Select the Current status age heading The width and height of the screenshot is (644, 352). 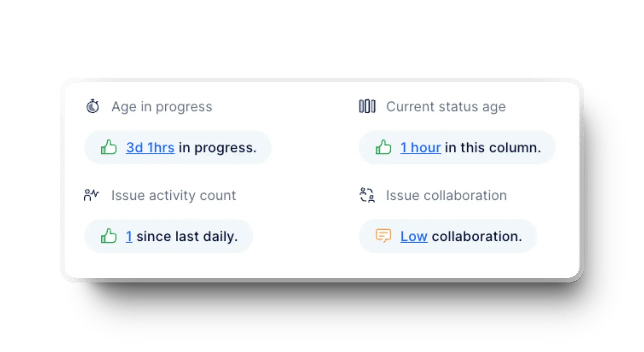click(446, 106)
